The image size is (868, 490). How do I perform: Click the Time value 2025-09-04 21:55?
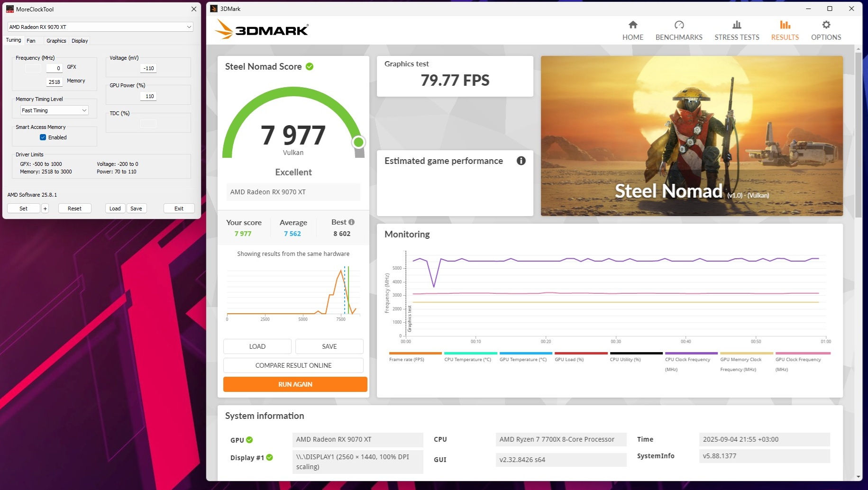click(x=764, y=439)
